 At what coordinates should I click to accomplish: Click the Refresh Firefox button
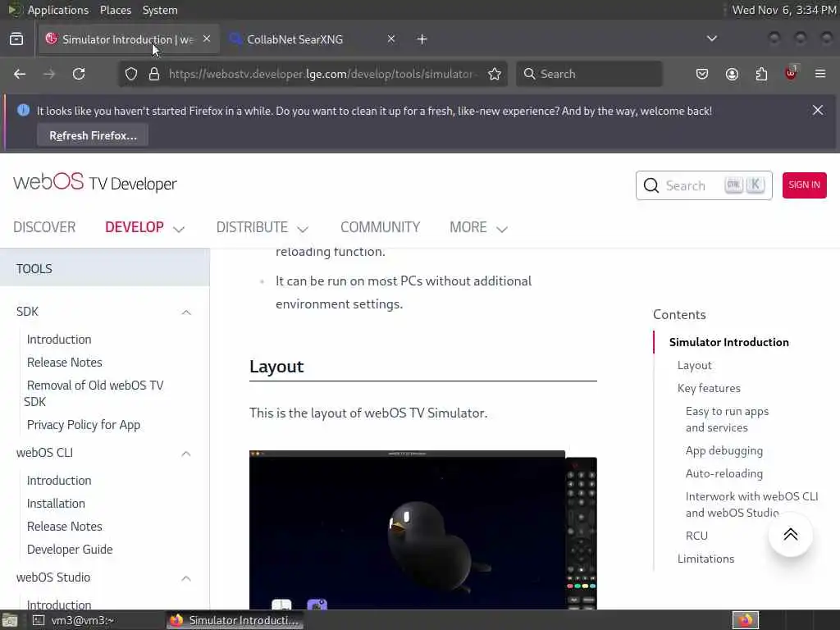pyautogui.click(x=93, y=135)
